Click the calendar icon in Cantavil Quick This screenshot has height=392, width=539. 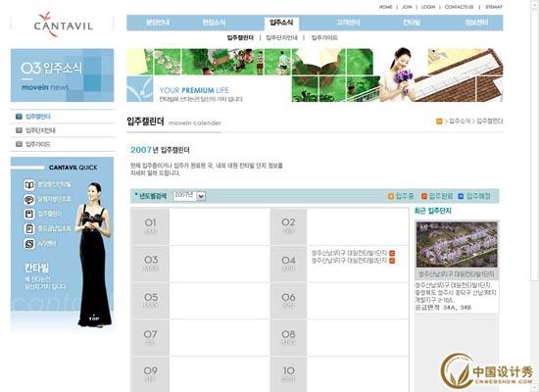tap(29, 215)
